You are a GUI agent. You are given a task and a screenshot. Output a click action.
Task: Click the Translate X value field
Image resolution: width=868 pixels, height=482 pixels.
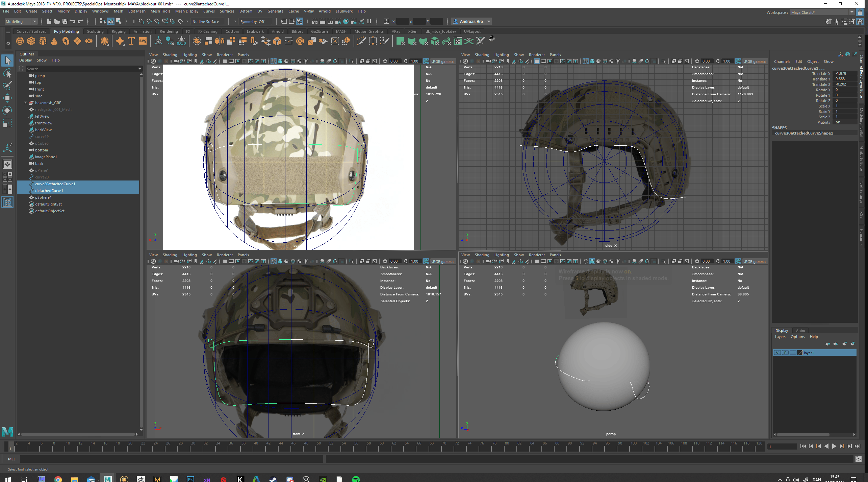coord(845,73)
